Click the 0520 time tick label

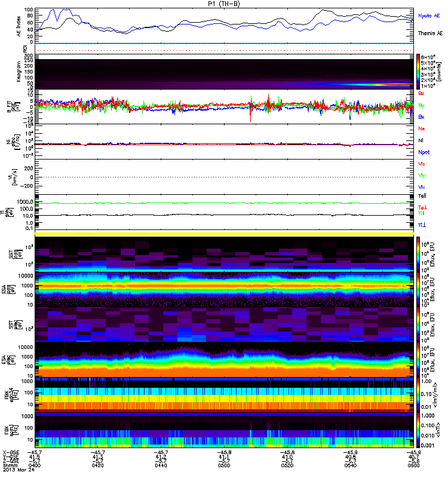287,465
